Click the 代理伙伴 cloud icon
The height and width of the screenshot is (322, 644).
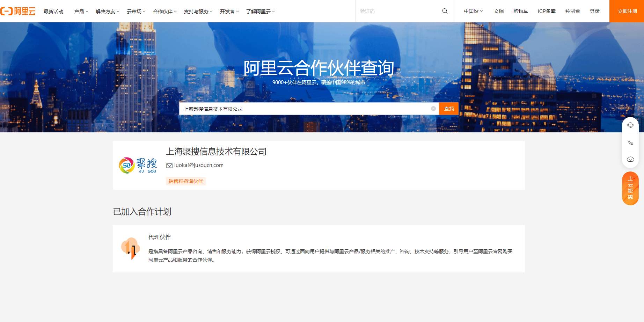pos(131,248)
